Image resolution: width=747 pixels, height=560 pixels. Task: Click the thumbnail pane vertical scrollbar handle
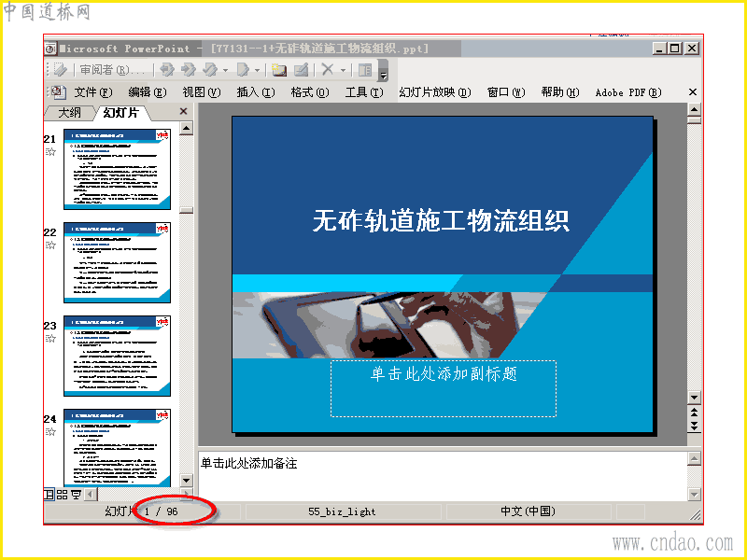pyautogui.click(x=186, y=210)
